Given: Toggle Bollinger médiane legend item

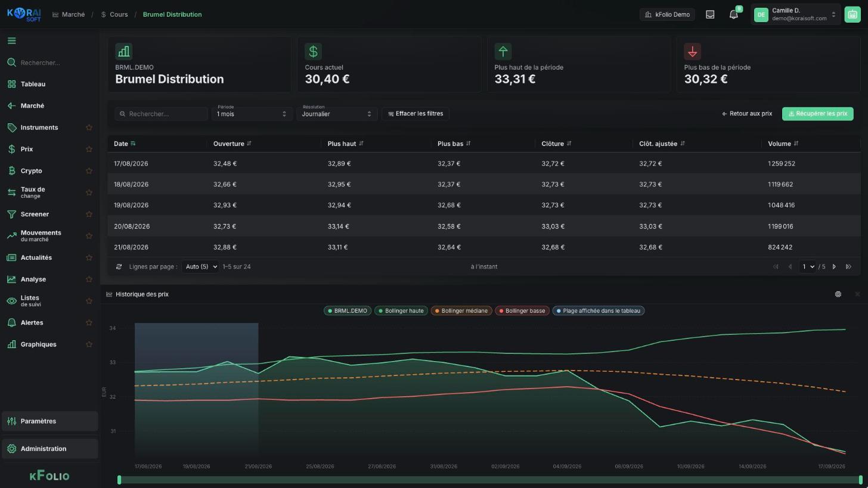Looking at the screenshot, I should click(461, 311).
